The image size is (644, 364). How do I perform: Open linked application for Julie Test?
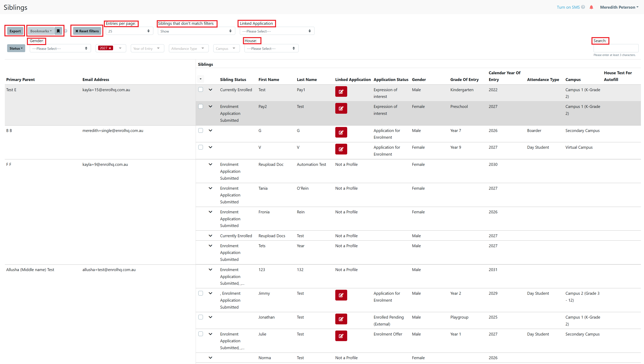coord(341,336)
